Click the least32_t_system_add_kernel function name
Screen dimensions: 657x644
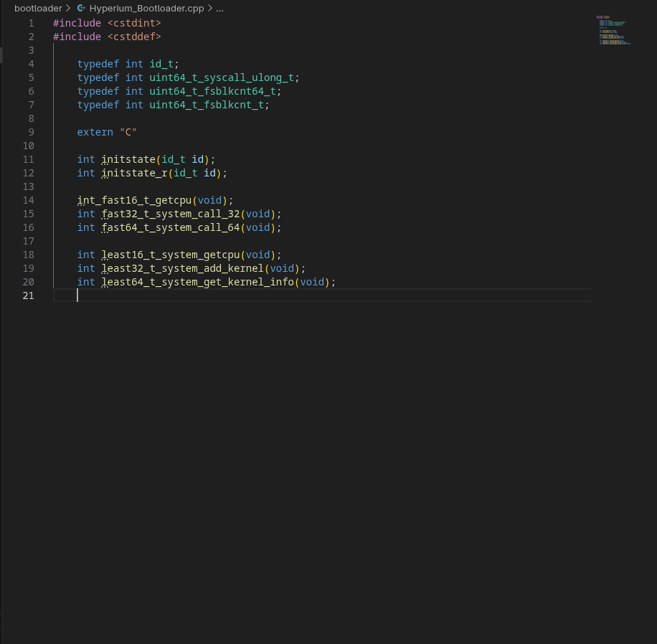(182, 268)
